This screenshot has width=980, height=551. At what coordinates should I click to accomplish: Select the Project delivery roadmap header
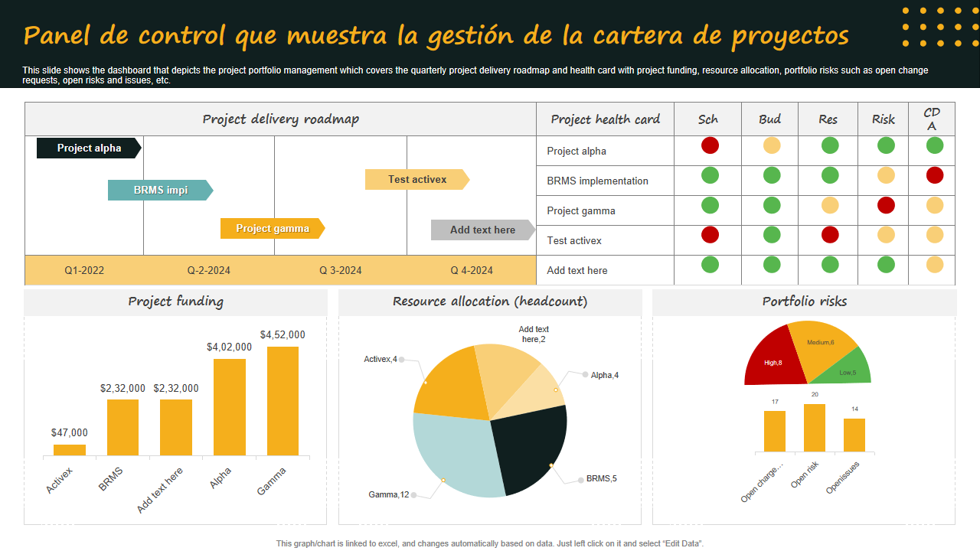pyautogui.click(x=281, y=119)
